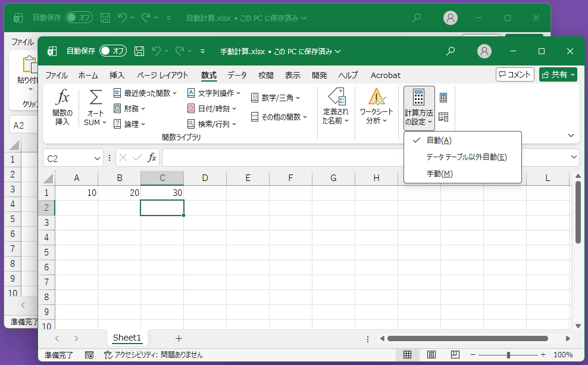Open 検索/行列 lookup functions

[x=212, y=124]
